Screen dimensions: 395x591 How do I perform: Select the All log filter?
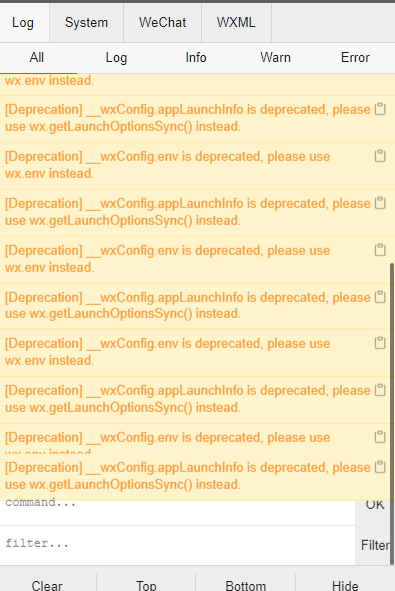[37, 58]
